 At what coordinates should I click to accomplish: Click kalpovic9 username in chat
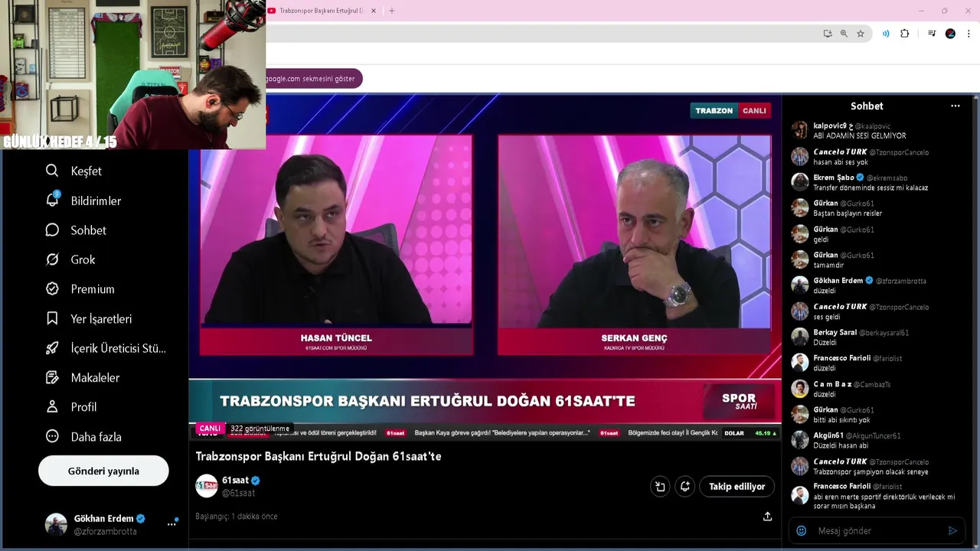(833, 126)
